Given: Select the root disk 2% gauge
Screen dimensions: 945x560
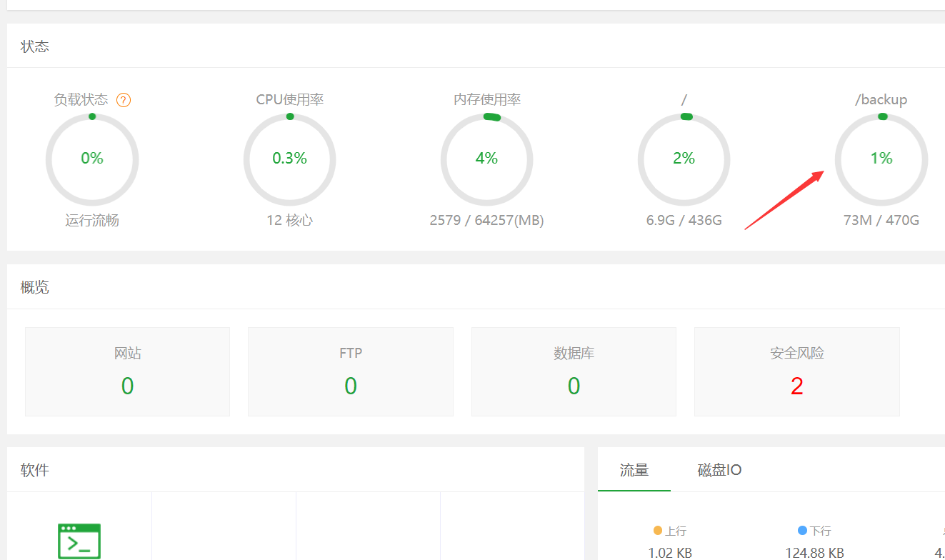Looking at the screenshot, I should pyautogui.click(x=684, y=159).
